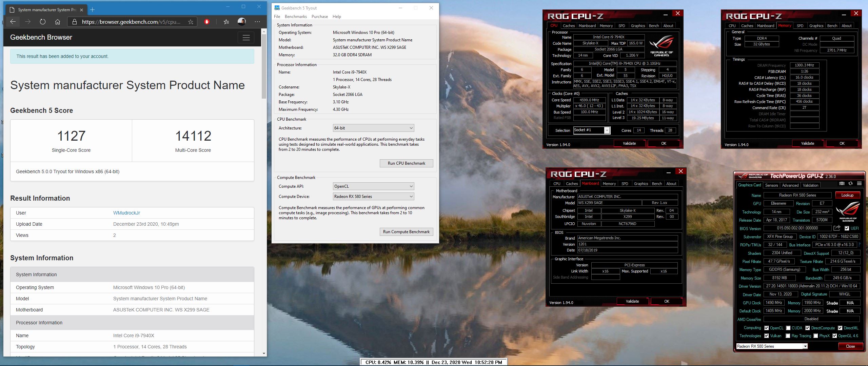Toggle Geekbench Browser navigation hamburger menu
Image resolution: width=868 pixels, height=366 pixels.
246,37
